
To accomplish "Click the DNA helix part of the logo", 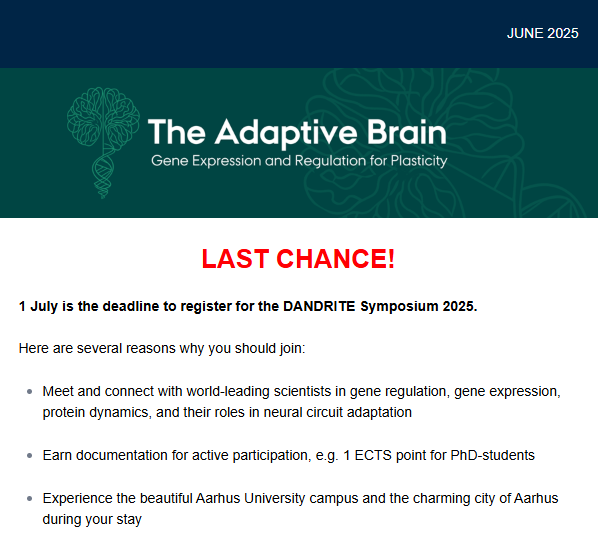I will 102,175.
